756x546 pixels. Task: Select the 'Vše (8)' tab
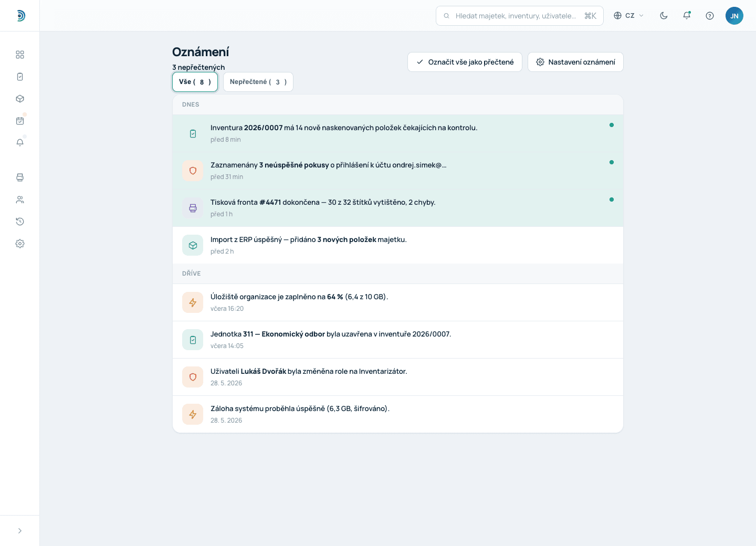click(x=195, y=82)
